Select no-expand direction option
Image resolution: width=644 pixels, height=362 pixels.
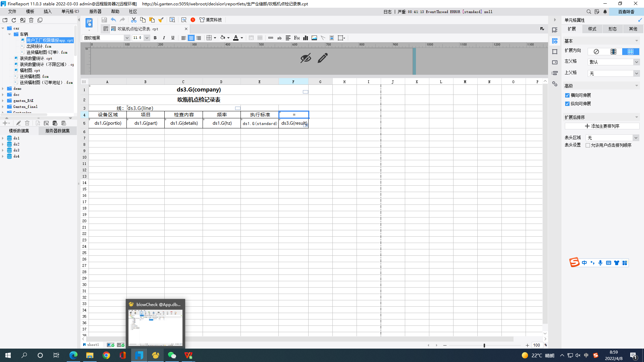[x=596, y=52]
